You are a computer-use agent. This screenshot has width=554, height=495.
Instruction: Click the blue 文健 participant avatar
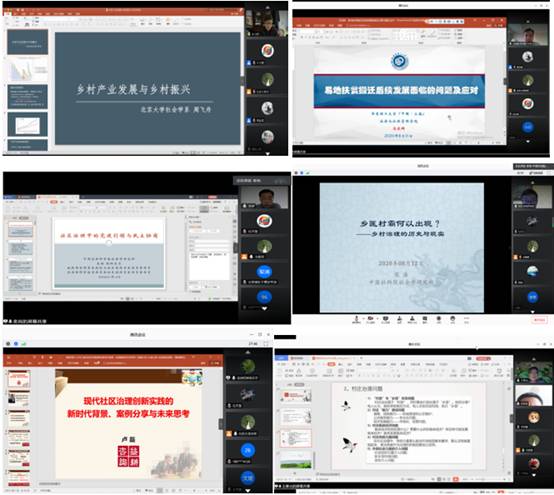(247, 478)
